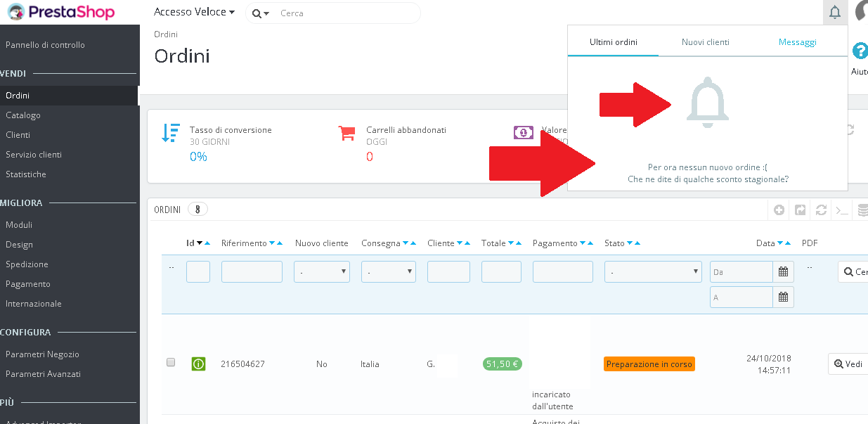Click the Preparazione in corso status badge
This screenshot has width=868, height=424.
point(649,364)
